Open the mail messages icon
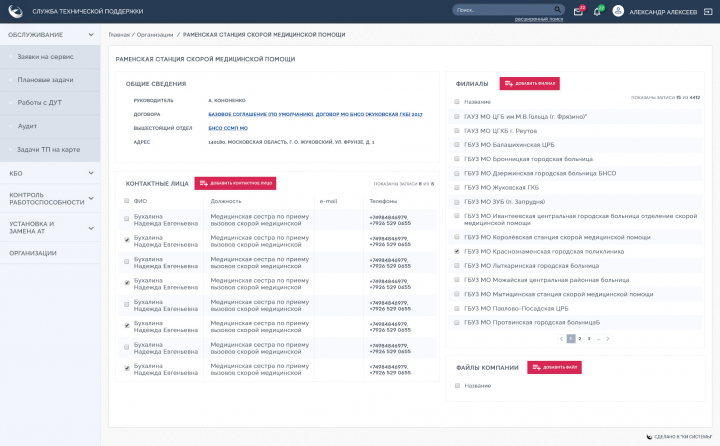 point(578,11)
